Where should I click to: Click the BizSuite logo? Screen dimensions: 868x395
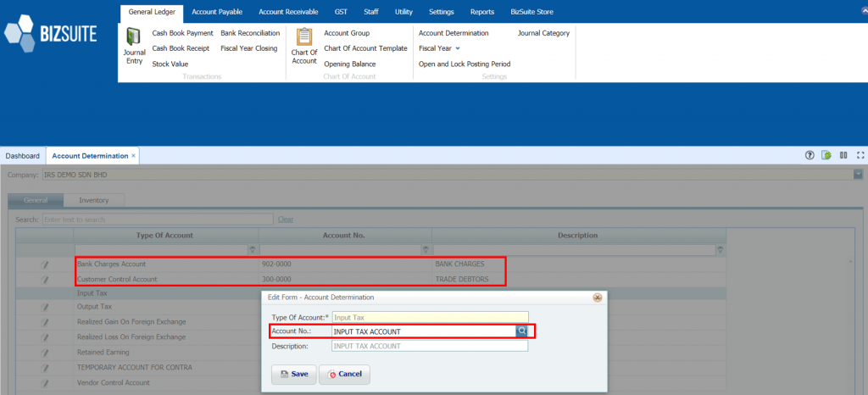point(50,33)
